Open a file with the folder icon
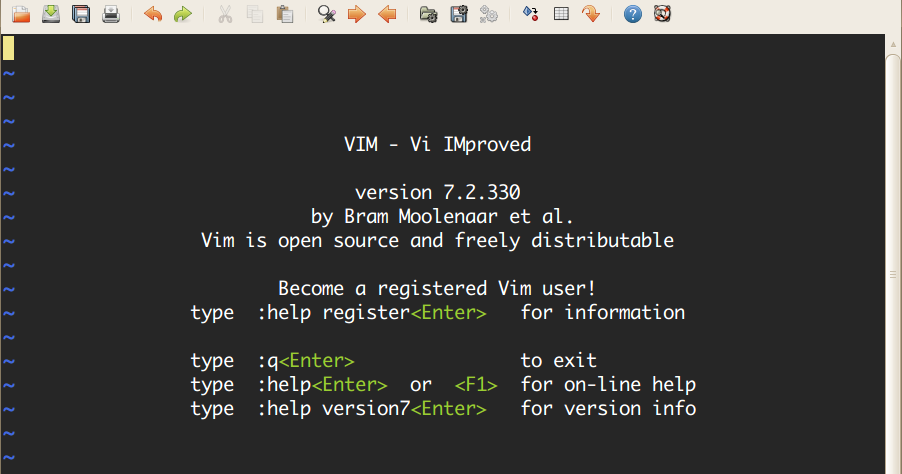The width and height of the screenshot is (902, 474). click(x=21, y=14)
